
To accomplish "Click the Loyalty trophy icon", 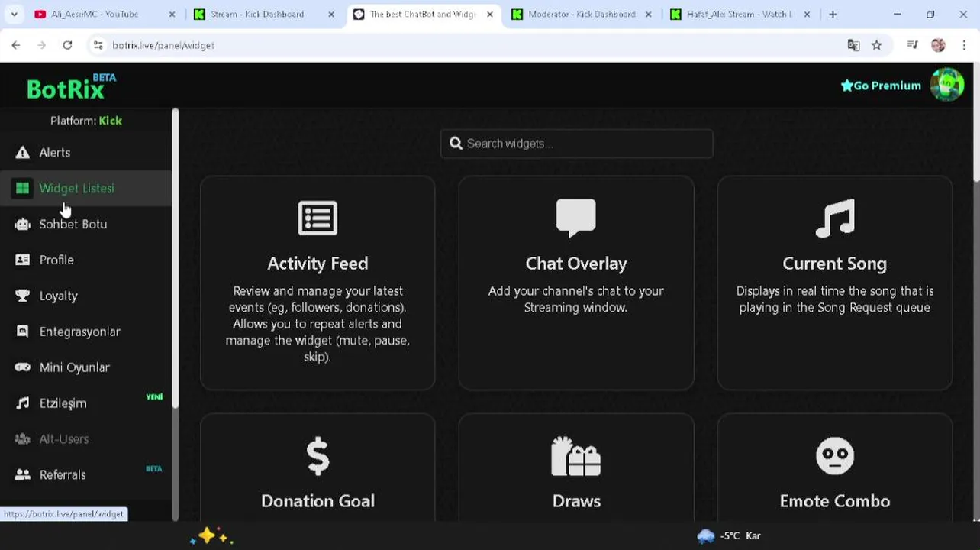I will tap(23, 296).
